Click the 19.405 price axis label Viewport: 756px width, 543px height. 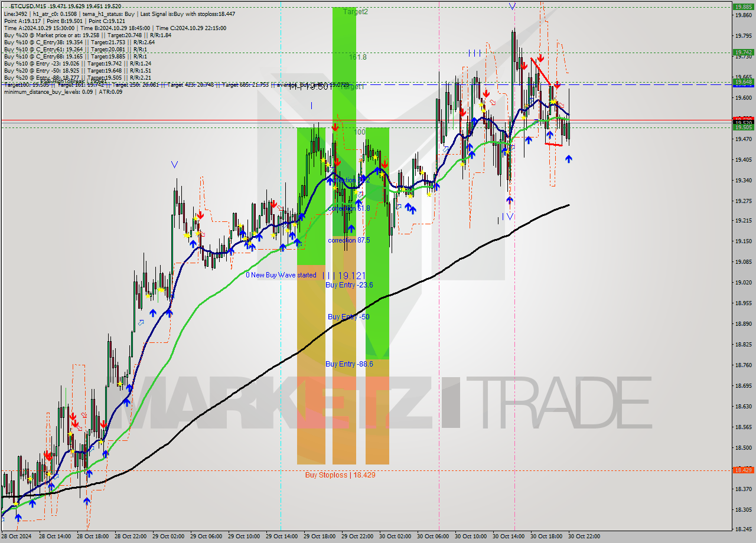(743, 160)
